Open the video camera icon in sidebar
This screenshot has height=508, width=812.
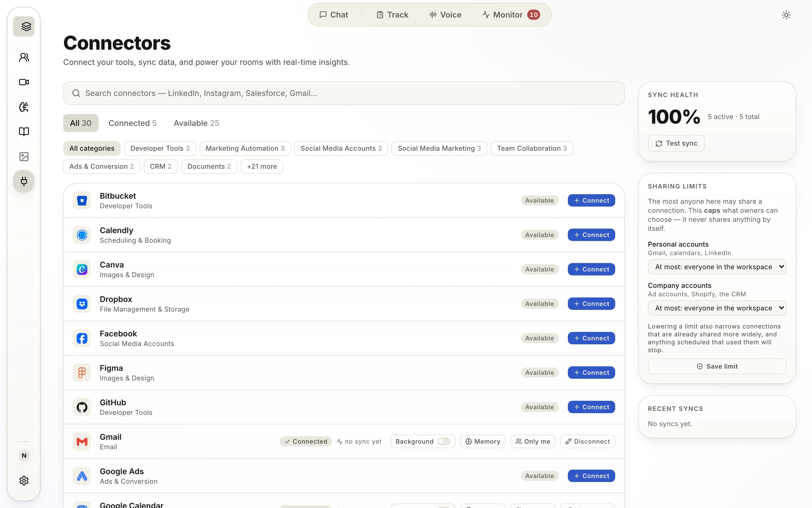[x=24, y=82]
